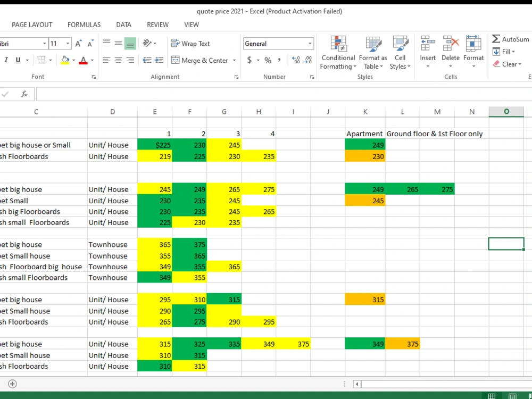Open Font dialog launcher
Screen dimensions: 532x399
click(x=94, y=77)
